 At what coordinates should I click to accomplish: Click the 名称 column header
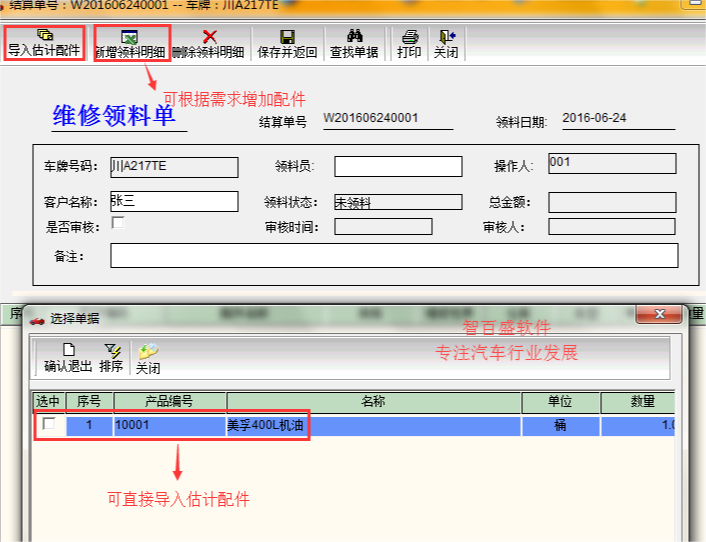click(x=374, y=402)
